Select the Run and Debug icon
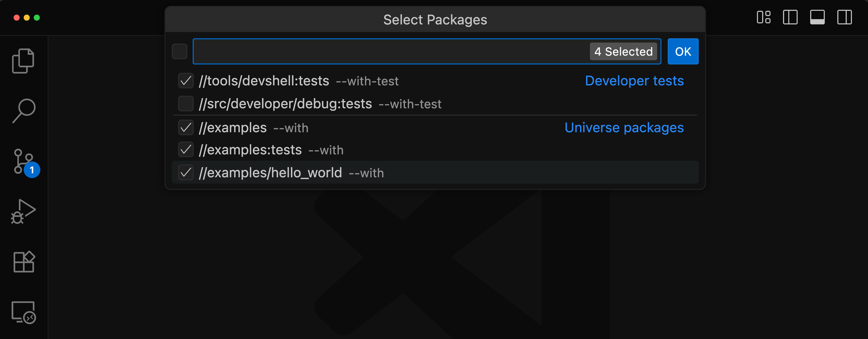Image resolution: width=868 pixels, height=339 pixels. coord(24,212)
